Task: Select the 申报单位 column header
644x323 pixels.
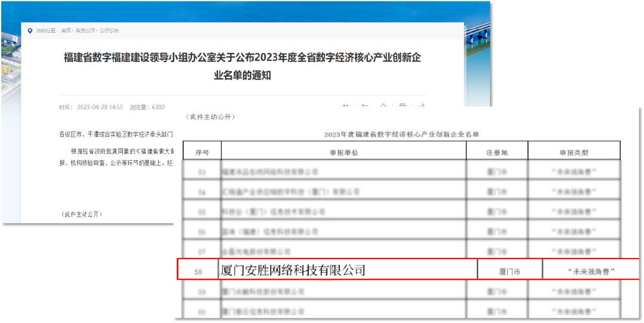Action: click(x=343, y=152)
